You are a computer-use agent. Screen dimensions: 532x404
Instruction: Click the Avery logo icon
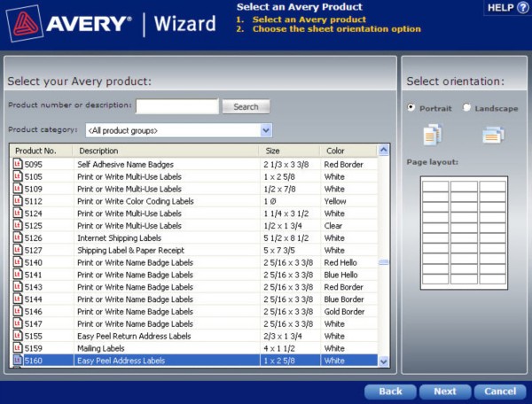[25, 24]
